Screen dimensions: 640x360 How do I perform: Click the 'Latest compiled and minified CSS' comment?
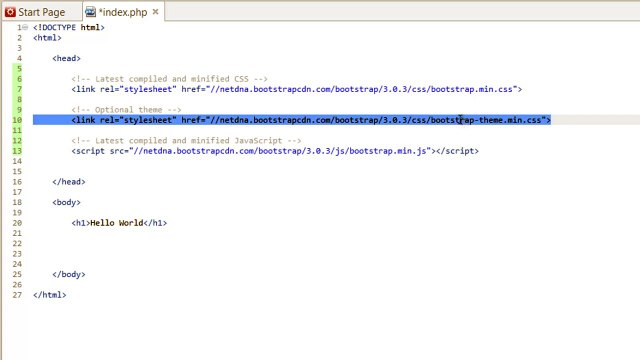tap(169, 79)
